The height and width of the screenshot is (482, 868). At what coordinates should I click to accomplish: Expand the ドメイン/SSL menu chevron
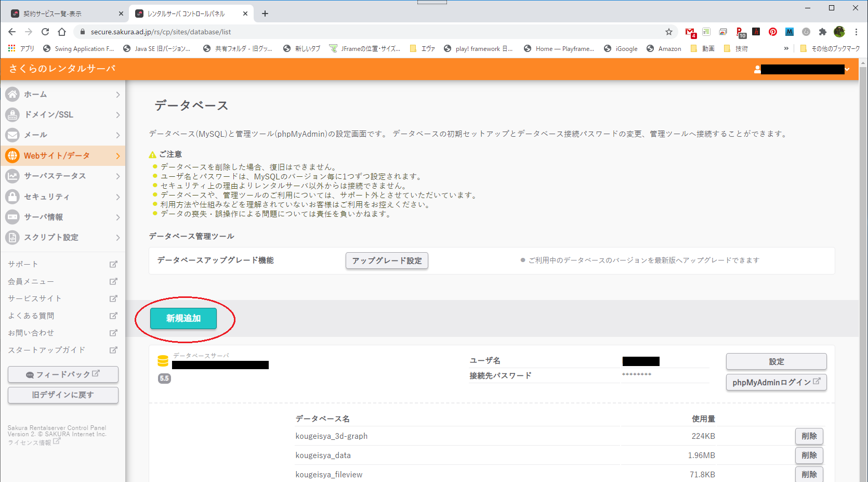118,115
